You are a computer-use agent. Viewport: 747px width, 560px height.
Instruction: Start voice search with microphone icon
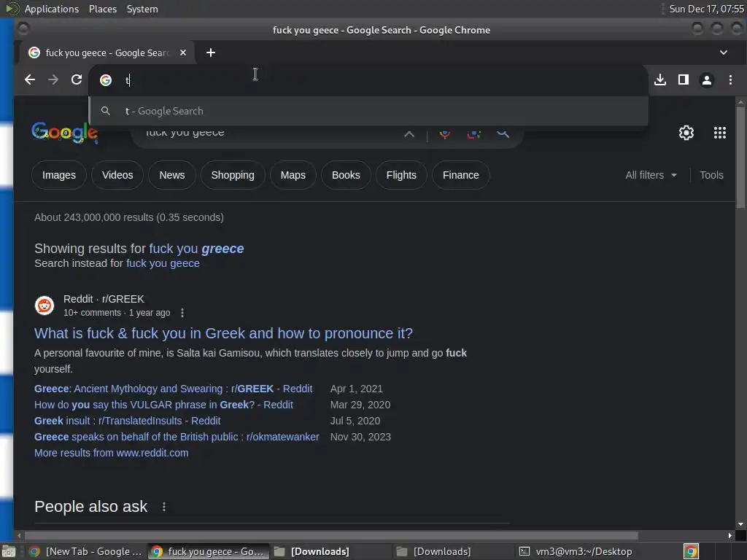[444, 134]
